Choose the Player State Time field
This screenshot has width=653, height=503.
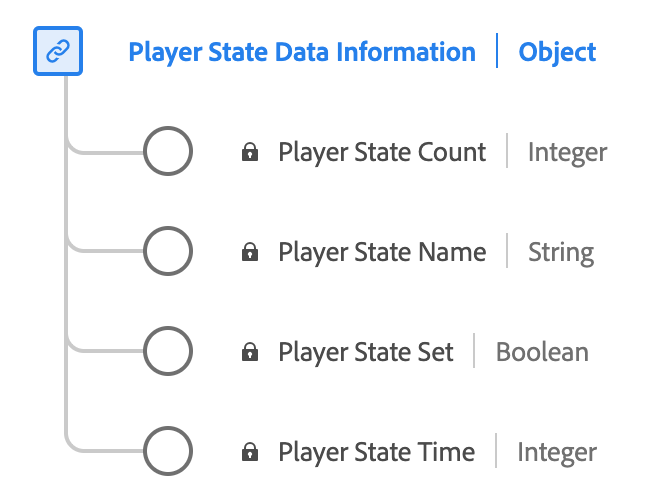click(x=376, y=452)
